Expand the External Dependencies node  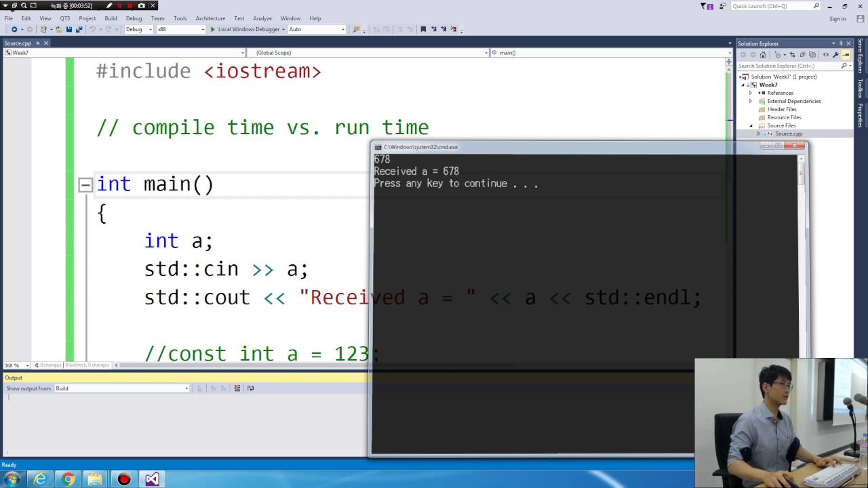pyautogui.click(x=751, y=101)
